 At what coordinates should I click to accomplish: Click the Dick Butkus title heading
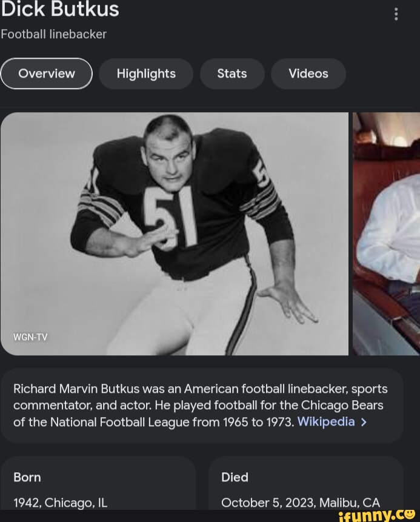point(60,10)
